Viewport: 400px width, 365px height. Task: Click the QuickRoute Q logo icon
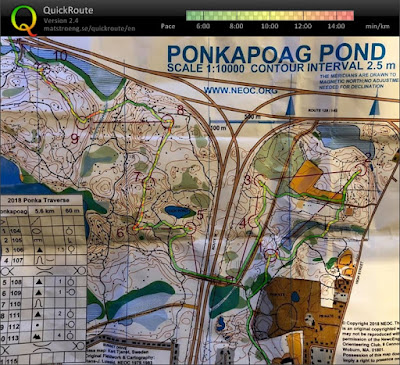coord(24,20)
